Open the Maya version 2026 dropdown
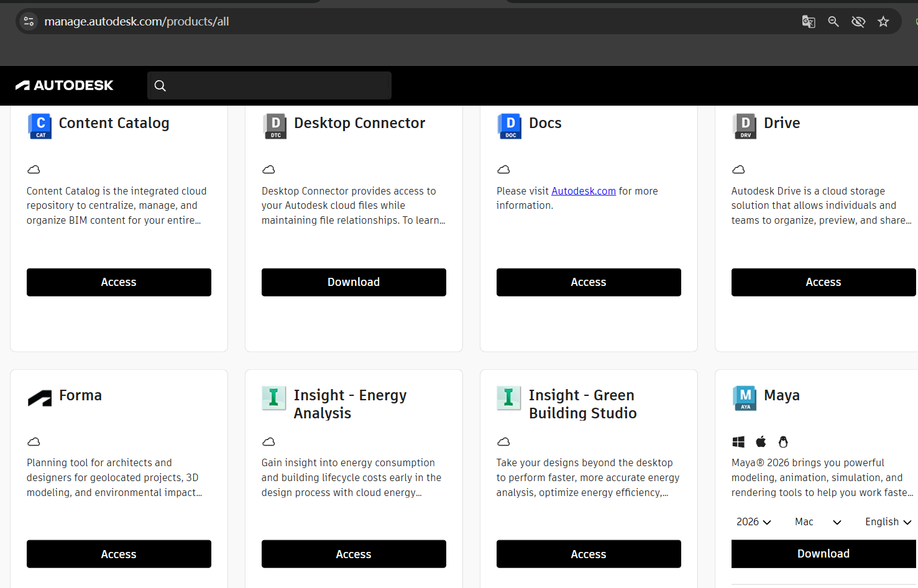The image size is (918, 588). (753, 522)
